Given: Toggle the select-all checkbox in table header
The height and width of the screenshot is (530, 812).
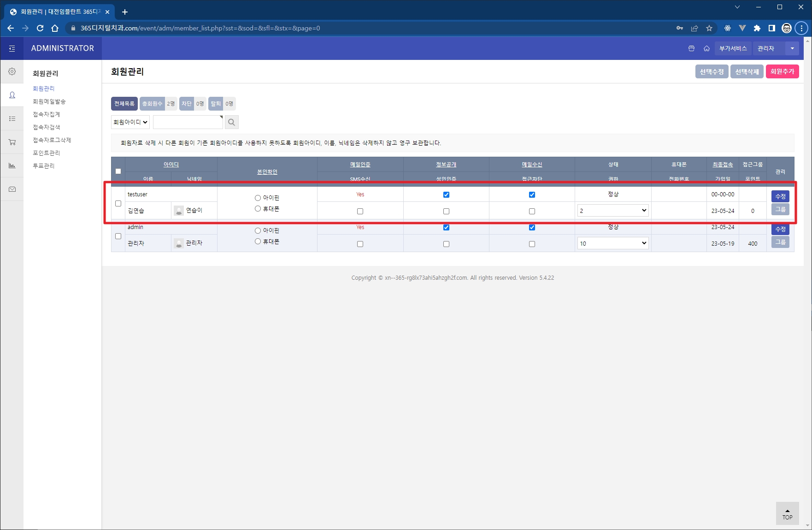Looking at the screenshot, I should click(118, 171).
